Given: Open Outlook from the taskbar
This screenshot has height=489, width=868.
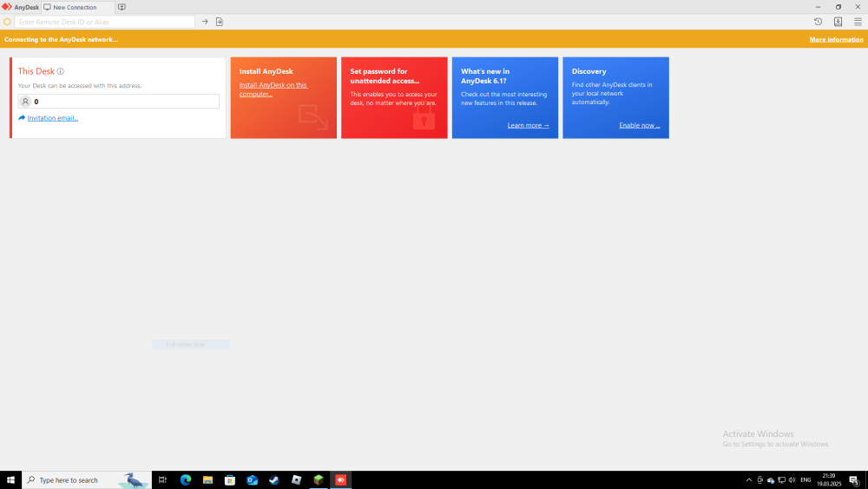Looking at the screenshot, I should tap(252, 480).
